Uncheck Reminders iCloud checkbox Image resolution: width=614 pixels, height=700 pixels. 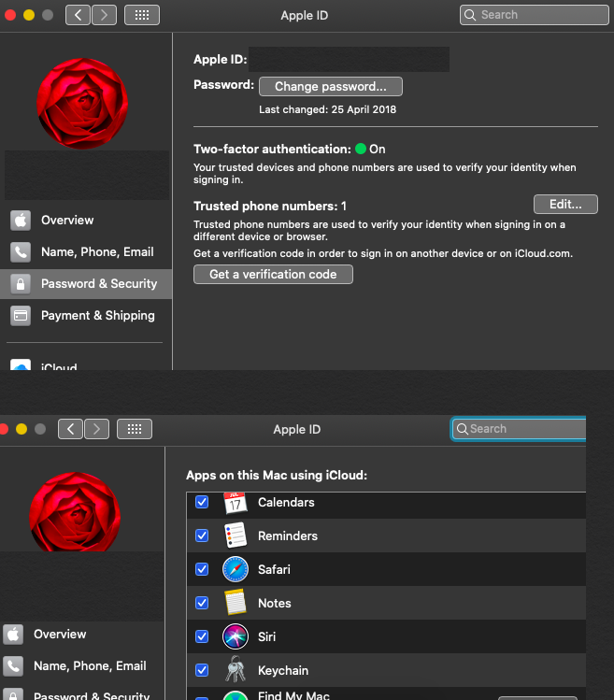pyautogui.click(x=202, y=536)
